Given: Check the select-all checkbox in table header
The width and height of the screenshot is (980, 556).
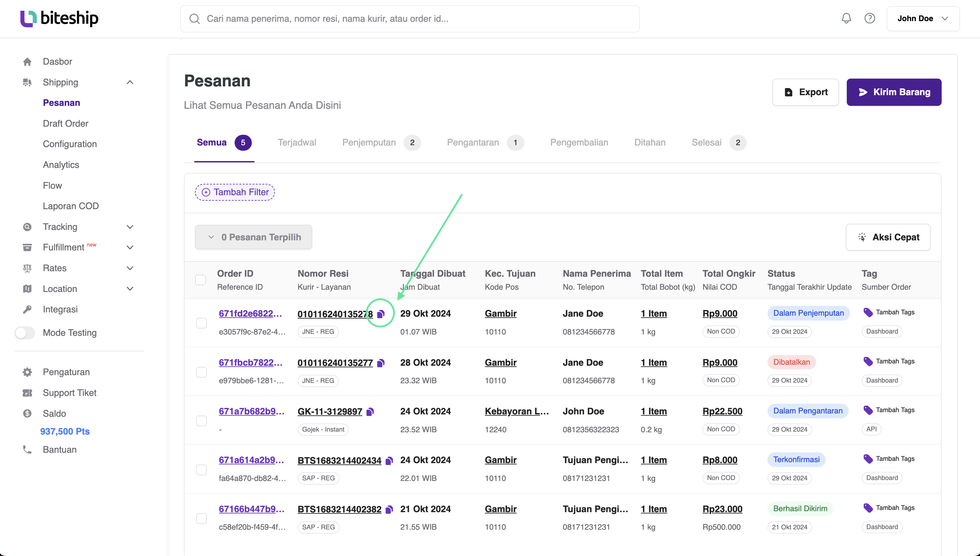Looking at the screenshot, I should pyautogui.click(x=200, y=280).
